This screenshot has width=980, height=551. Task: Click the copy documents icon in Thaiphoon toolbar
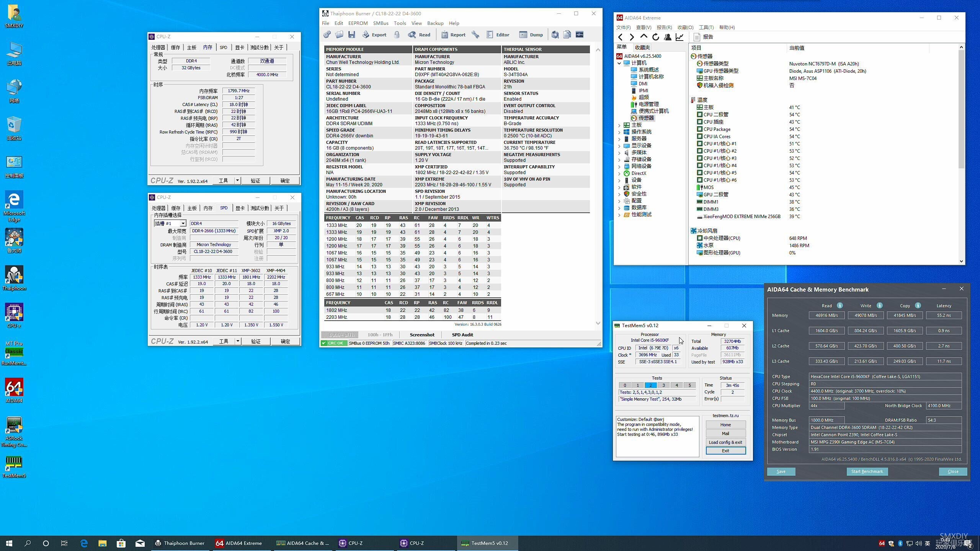pyautogui.click(x=567, y=35)
